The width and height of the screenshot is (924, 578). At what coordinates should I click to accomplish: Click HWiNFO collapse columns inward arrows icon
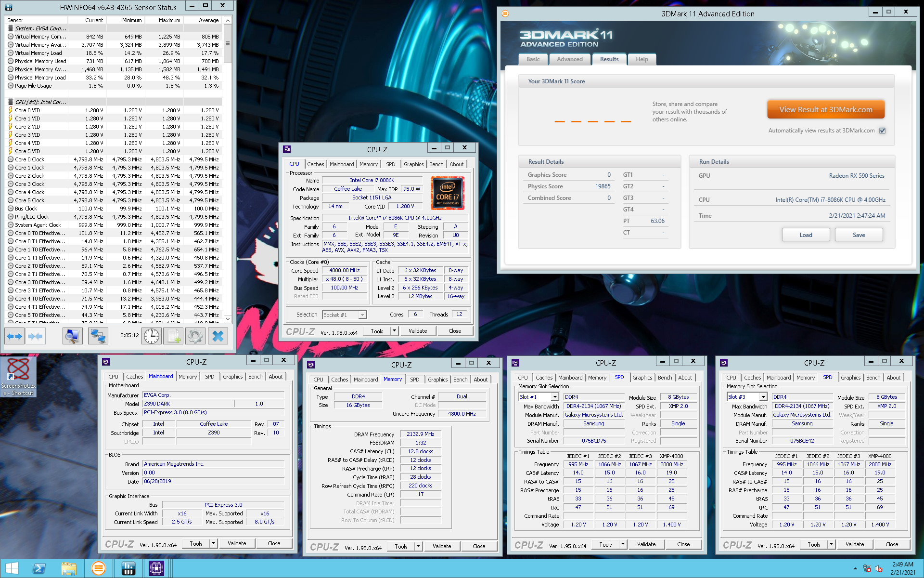pos(35,336)
